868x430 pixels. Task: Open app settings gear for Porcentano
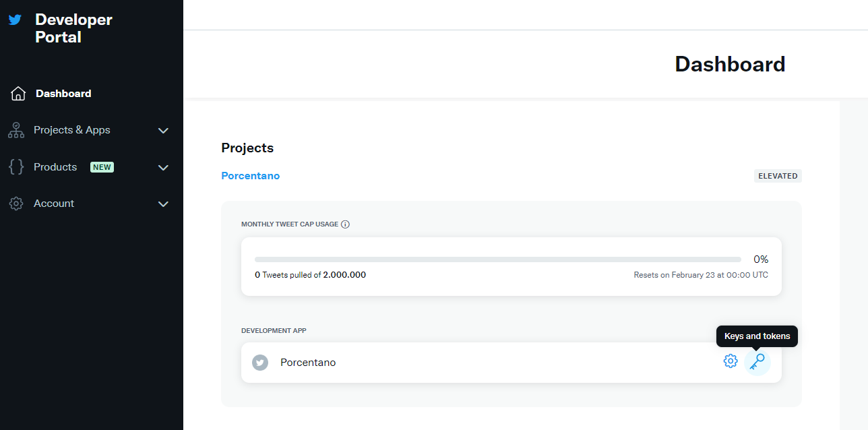pos(731,362)
